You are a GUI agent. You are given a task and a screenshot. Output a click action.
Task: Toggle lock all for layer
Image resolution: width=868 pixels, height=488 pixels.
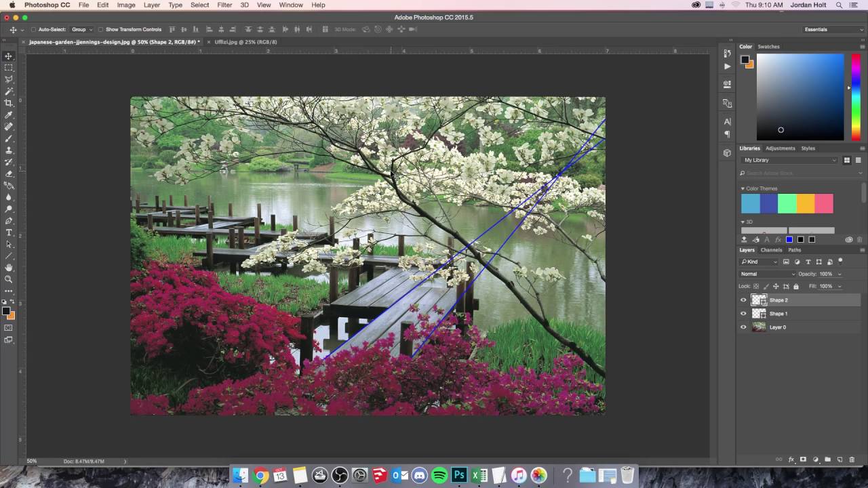pyautogui.click(x=795, y=286)
